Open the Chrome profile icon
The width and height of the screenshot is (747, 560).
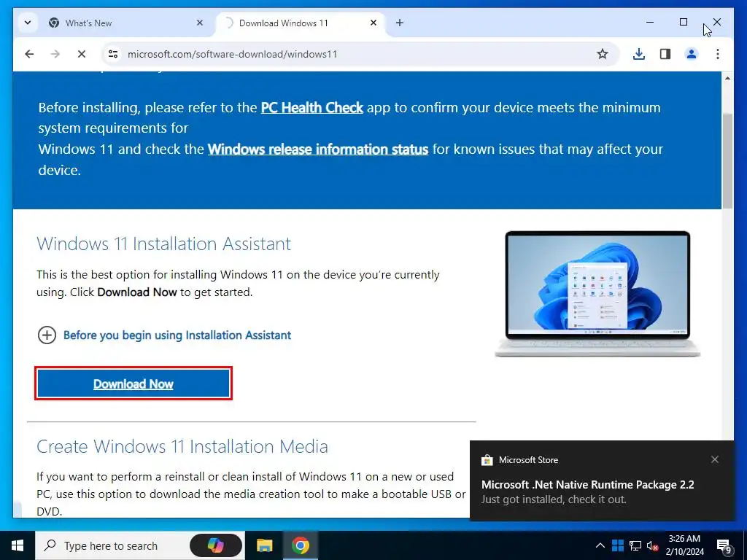(692, 54)
